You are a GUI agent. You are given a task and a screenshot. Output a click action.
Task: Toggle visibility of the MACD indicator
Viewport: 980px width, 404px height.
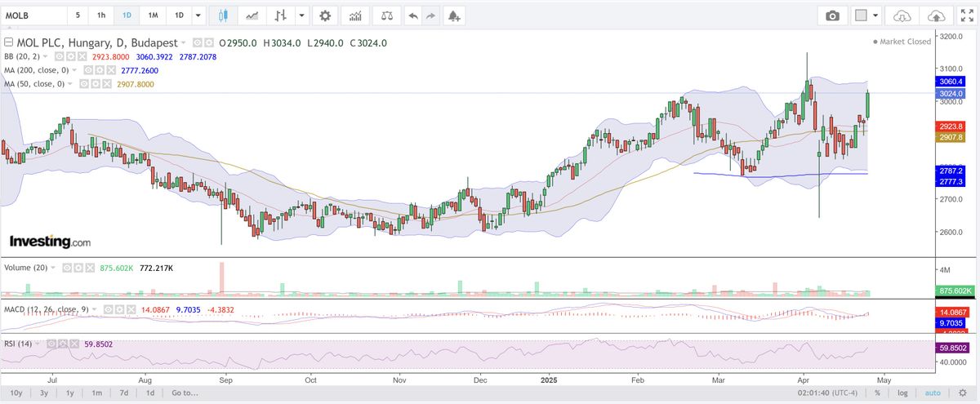(108, 309)
